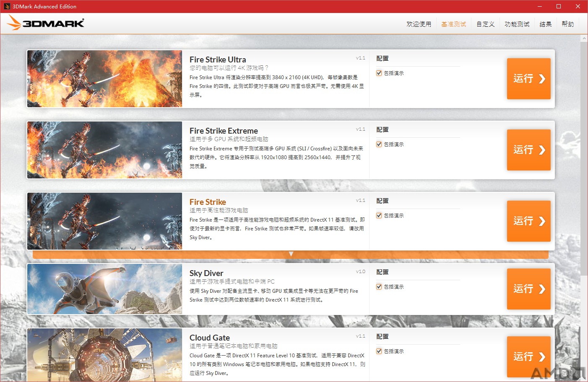Screen dimensions: 588x382
Task: Toggle 包括演示 for Fire Strike Extreme
Action: coord(379,144)
